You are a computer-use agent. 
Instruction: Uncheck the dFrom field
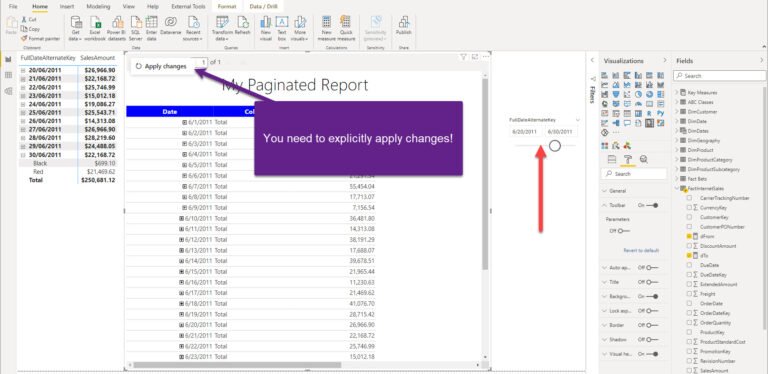point(689,236)
